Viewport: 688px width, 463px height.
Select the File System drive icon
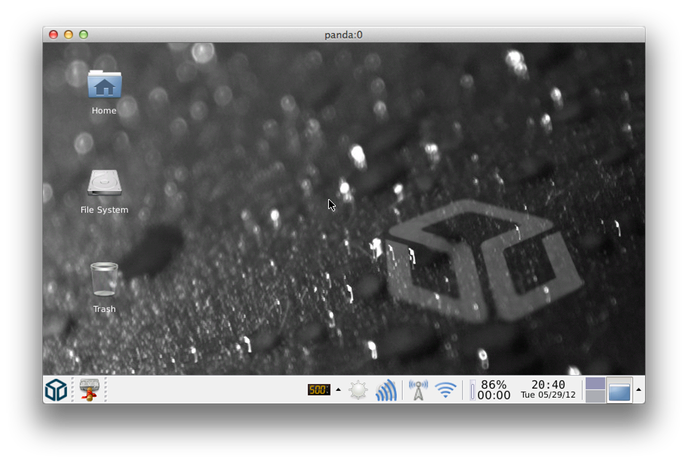(104, 183)
